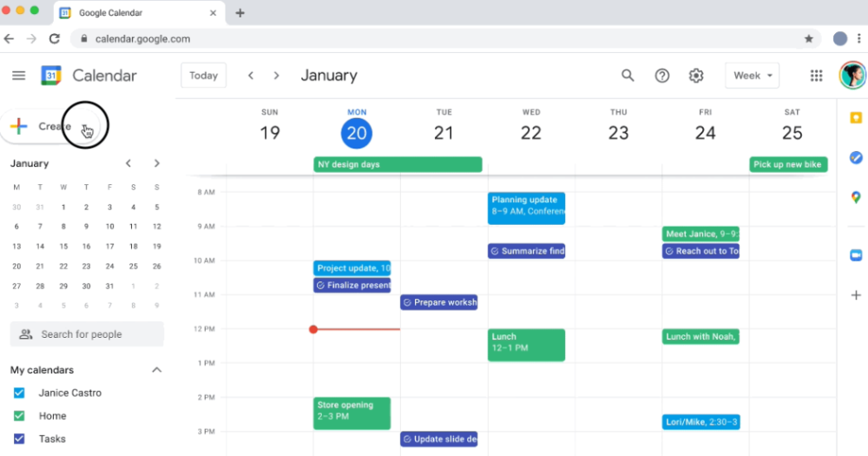This screenshot has width=868, height=456.
Task: Open the main menu hamburger icon
Action: pos(18,76)
